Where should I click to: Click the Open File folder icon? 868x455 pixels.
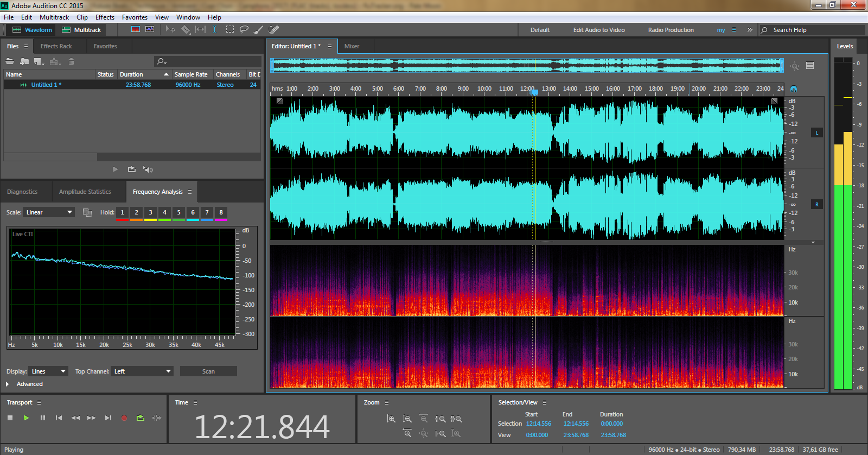click(10, 61)
